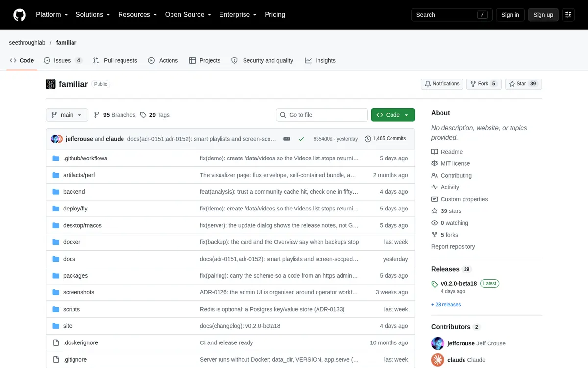Click the scripts folder icon
Image resolution: width=588 pixels, height=368 pixels.
tap(55, 309)
